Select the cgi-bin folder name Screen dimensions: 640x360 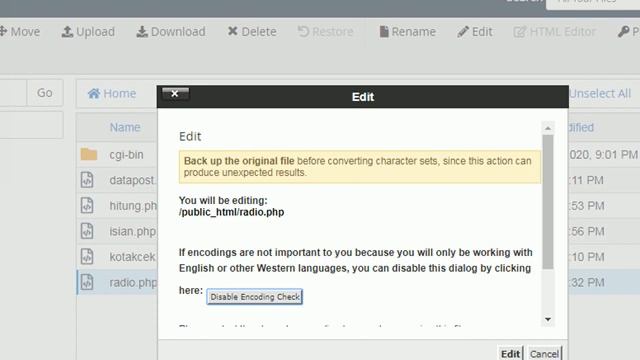tap(127, 155)
